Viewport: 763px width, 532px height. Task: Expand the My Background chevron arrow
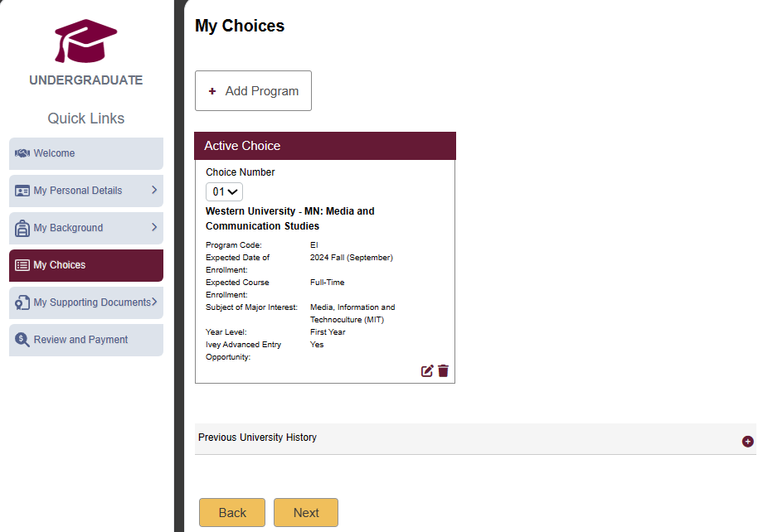154,227
